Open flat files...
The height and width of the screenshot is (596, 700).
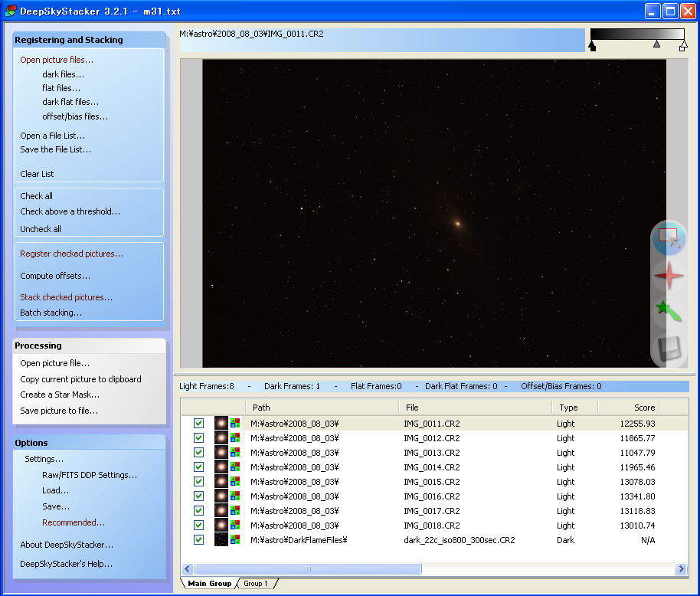[61, 88]
